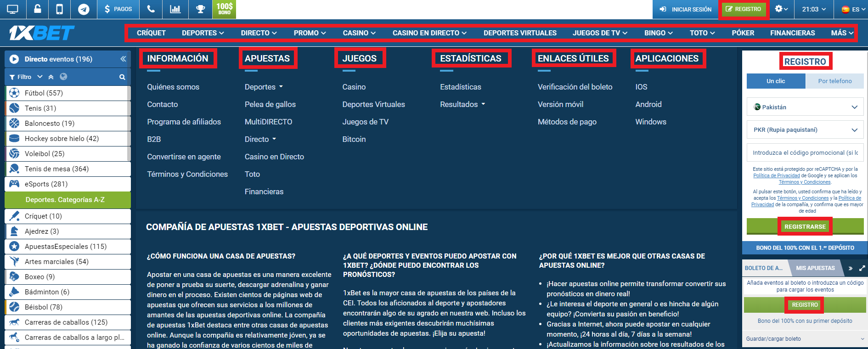Click the green 100$ BONO badge
This screenshot has width=868, height=349.
pos(224,9)
